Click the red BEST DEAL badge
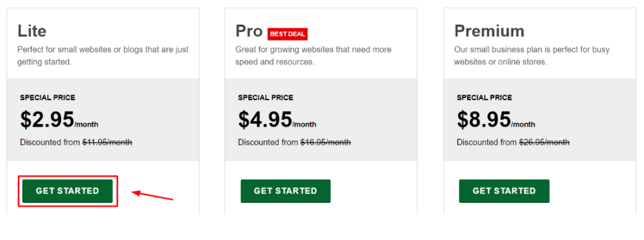Image resolution: width=644 pixels, height=240 pixels. coord(287,34)
